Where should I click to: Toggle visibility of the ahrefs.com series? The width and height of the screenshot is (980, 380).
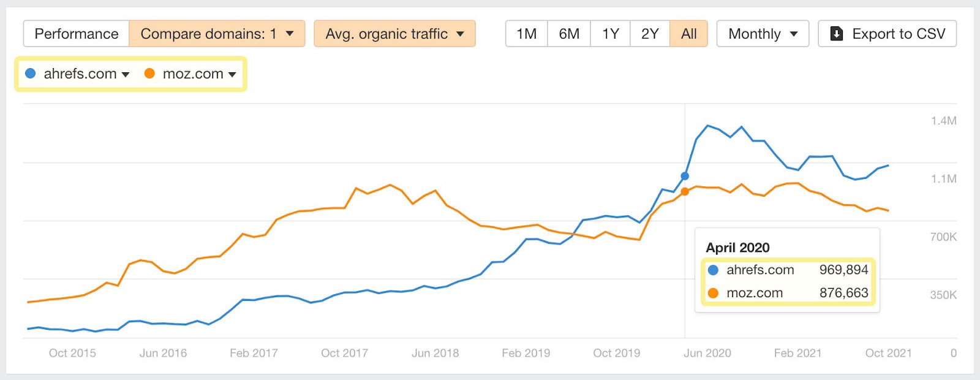tap(80, 74)
